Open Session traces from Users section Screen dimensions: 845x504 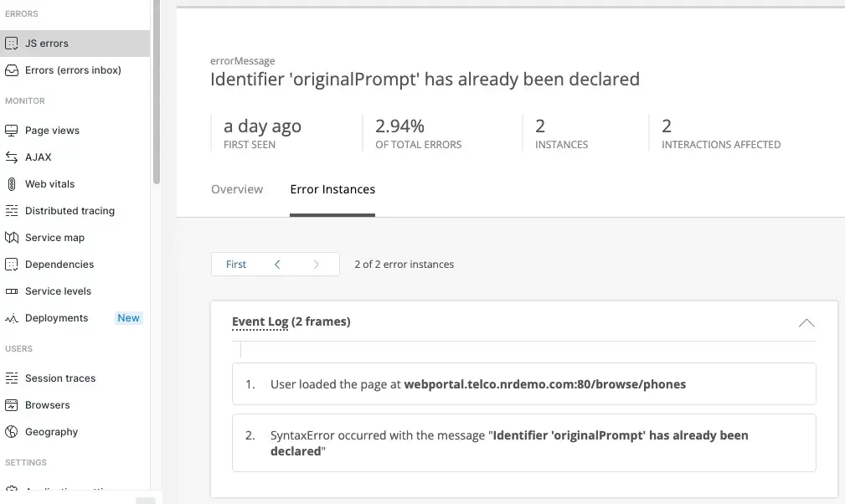(x=60, y=378)
